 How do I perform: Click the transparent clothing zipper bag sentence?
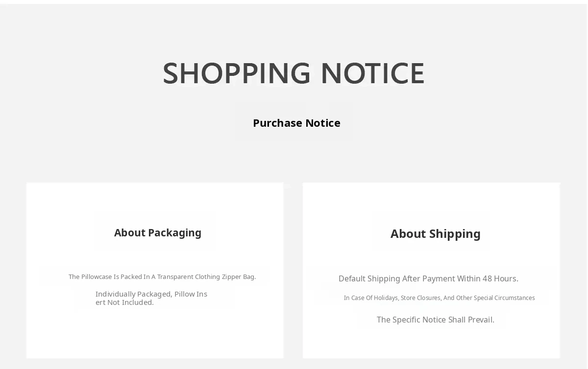162,277
